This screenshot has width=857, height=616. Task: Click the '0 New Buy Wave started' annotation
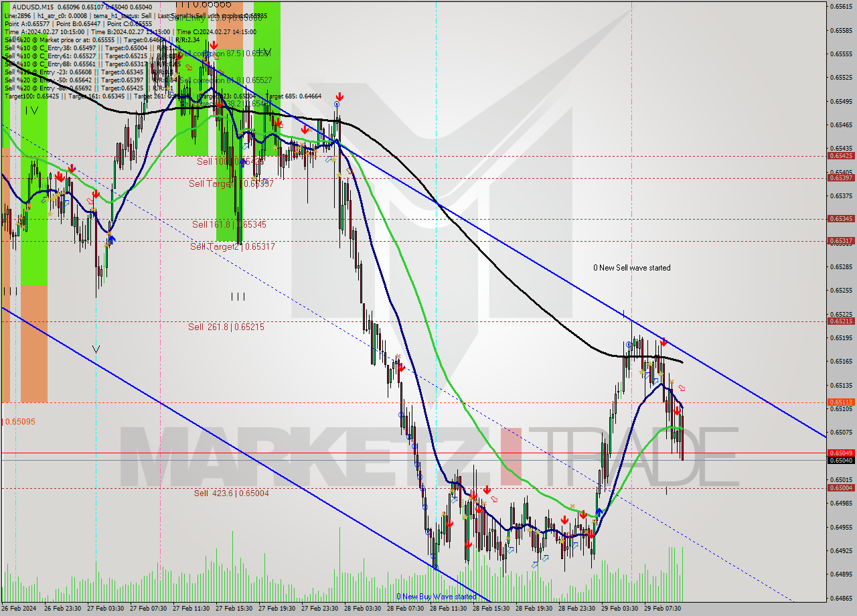pyautogui.click(x=436, y=597)
